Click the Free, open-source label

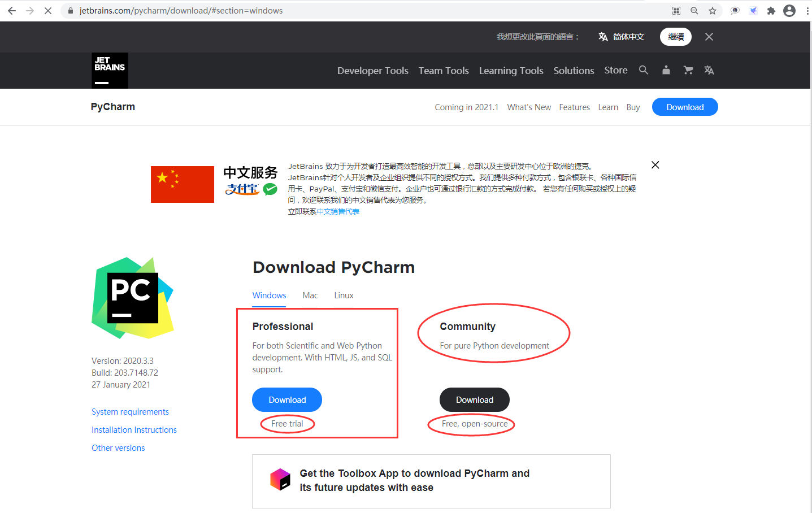point(475,424)
